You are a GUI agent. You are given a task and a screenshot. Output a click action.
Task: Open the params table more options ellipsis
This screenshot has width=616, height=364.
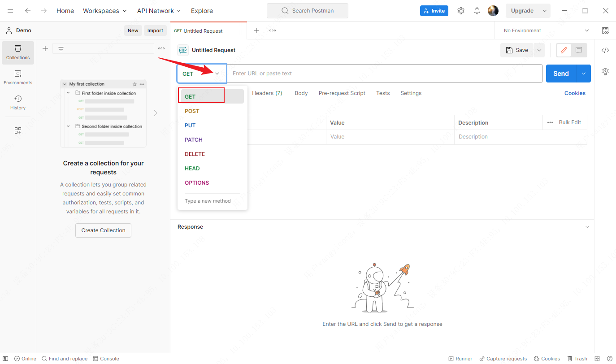click(550, 122)
